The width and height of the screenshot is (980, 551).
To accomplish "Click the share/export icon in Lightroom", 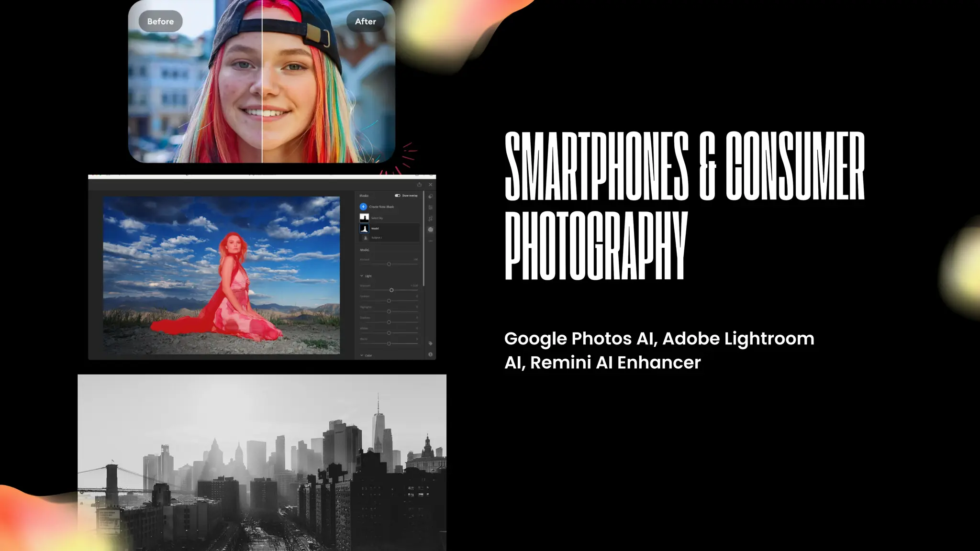I will (419, 185).
